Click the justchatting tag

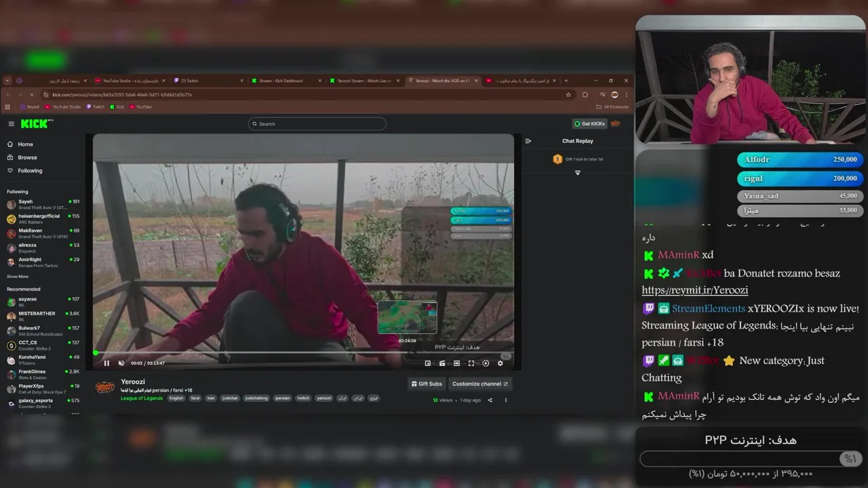(x=256, y=399)
